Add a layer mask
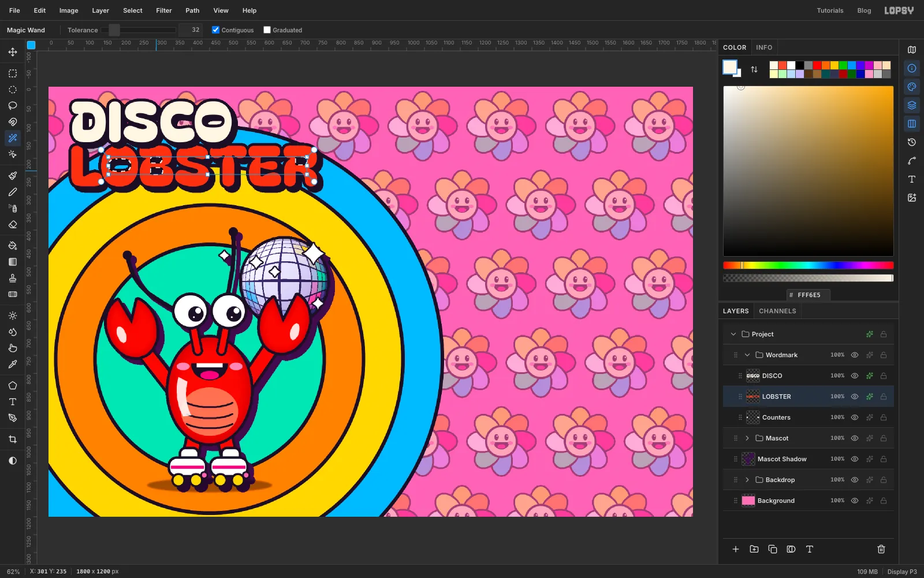 (791, 549)
